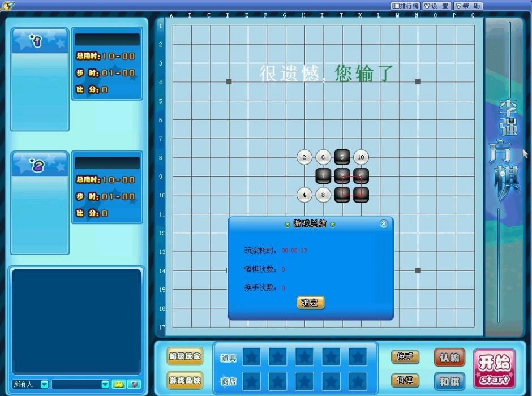
Task: Click the 认输 resign button
Action: pyautogui.click(x=449, y=358)
